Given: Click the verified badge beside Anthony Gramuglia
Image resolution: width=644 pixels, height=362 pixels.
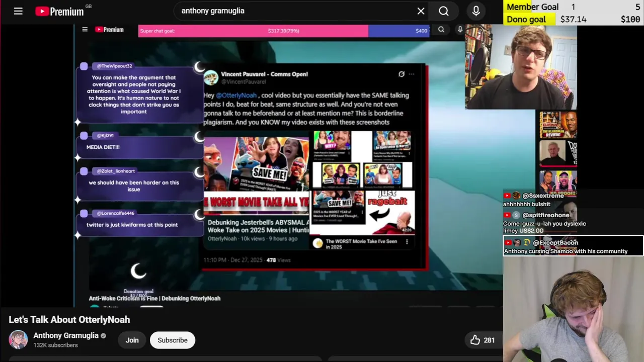Looking at the screenshot, I should click(103, 336).
